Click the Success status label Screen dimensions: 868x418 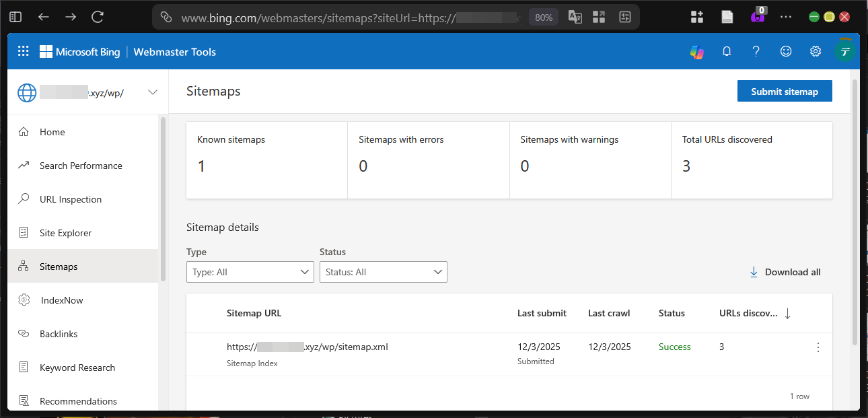(x=674, y=347)
